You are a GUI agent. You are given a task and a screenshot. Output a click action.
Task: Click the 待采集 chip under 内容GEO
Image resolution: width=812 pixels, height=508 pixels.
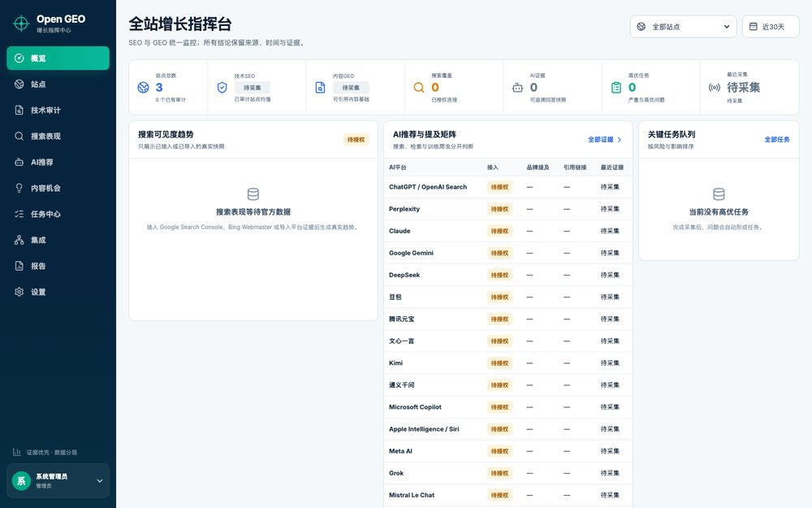[351, 88]
